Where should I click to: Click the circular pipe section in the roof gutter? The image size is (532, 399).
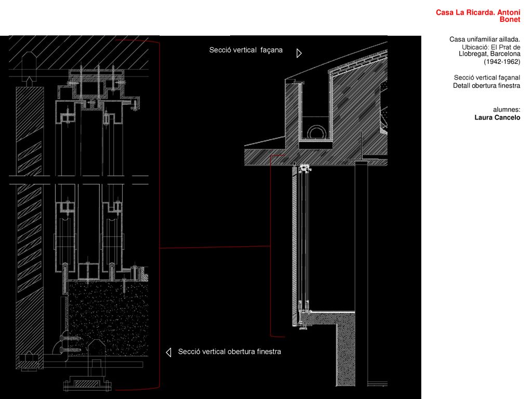317,132
